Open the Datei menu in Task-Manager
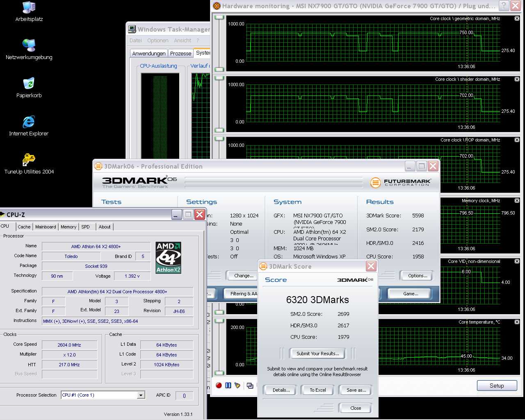Image resolution: width=525 pixels, height=420 pixels. pos(136,40)
